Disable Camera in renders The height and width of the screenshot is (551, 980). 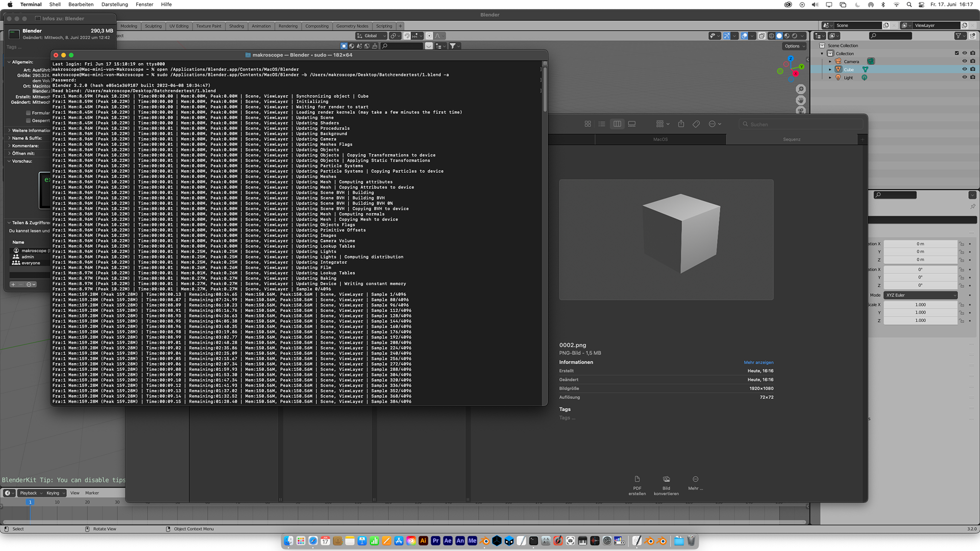(972, 61)
